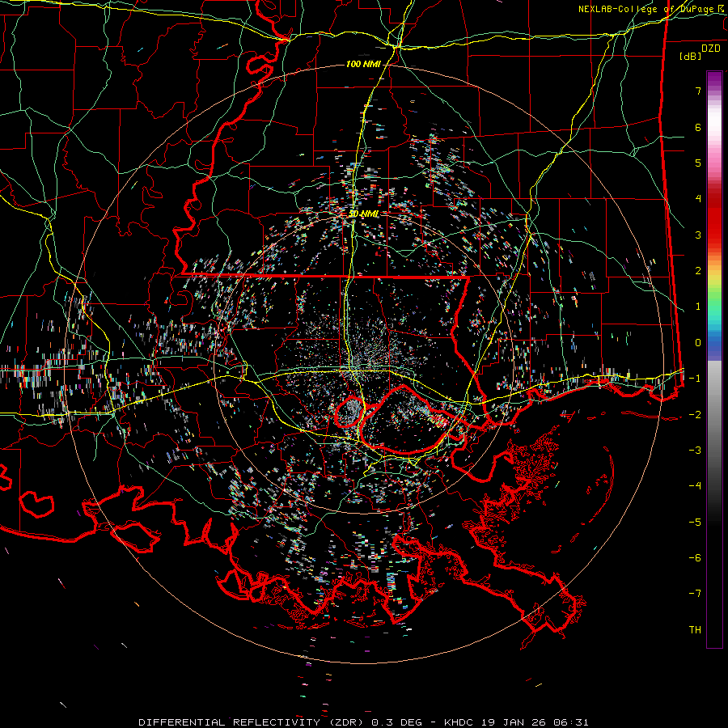Click the 3 value on the legend

tap(698, 235)
